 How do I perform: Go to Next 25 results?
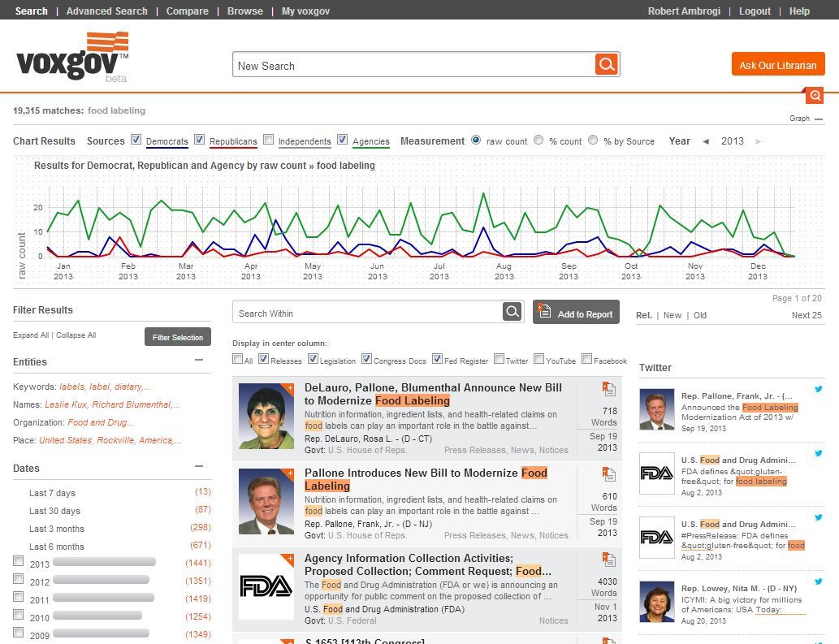[x=807, y=316]
